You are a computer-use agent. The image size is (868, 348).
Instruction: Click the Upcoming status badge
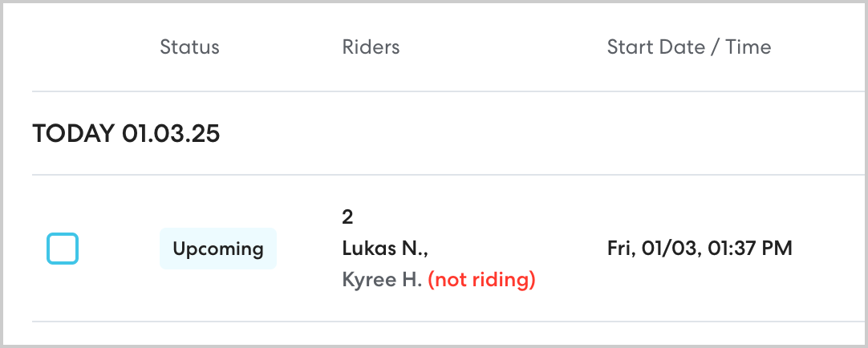tap(218, 249)
